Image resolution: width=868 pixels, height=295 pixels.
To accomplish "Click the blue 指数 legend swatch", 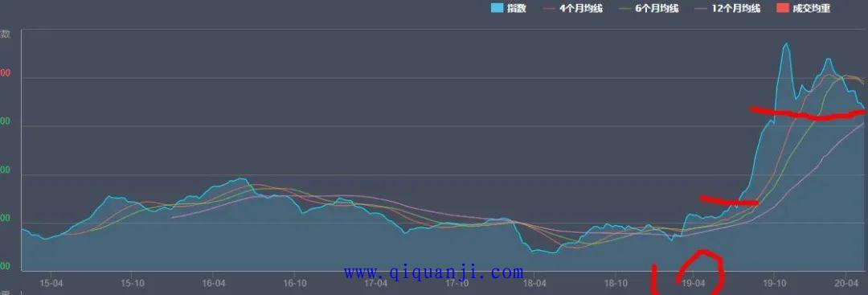I will [x=497, y=8].
